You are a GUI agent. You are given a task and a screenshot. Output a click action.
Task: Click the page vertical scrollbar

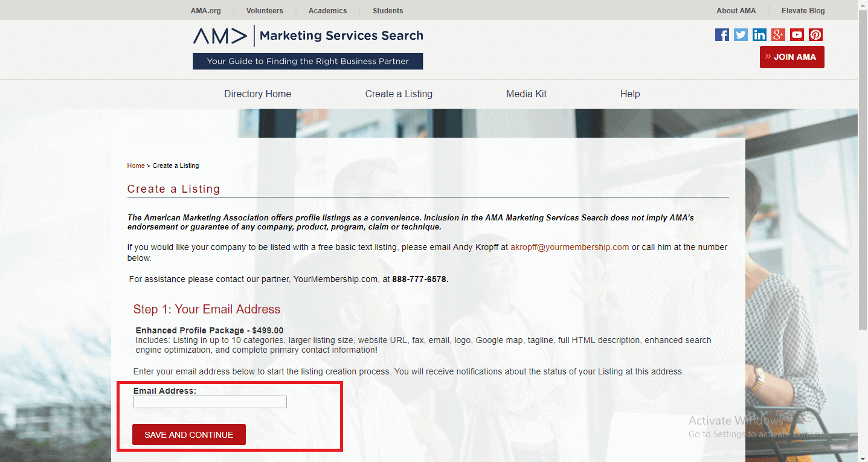pyautogui.click(x=863, y=169)
